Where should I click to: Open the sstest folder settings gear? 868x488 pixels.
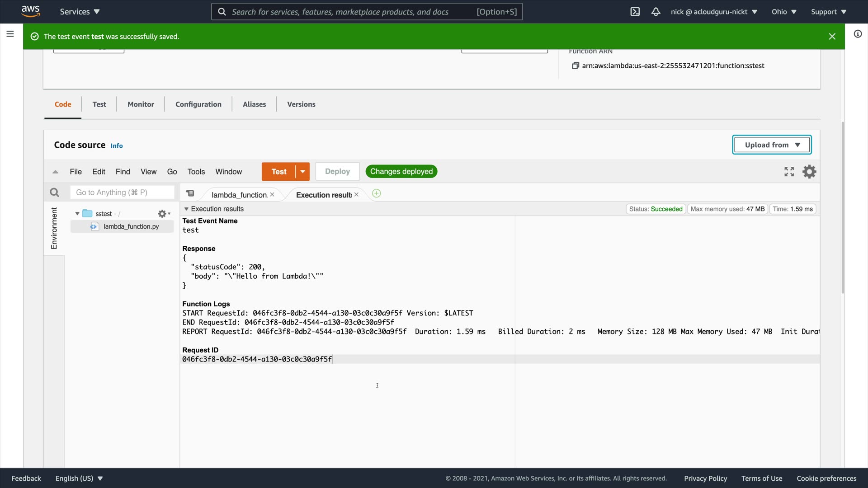click(163, 214)
